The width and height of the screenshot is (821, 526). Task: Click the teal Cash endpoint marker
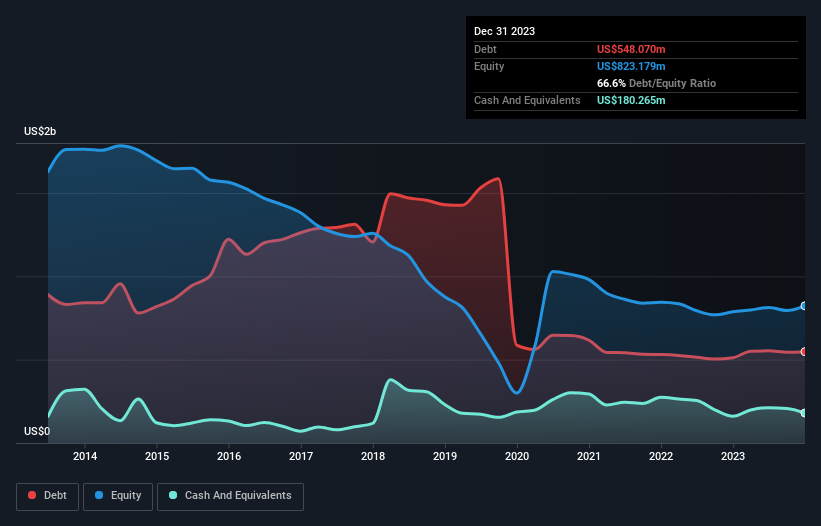click(x=804, y=413)
